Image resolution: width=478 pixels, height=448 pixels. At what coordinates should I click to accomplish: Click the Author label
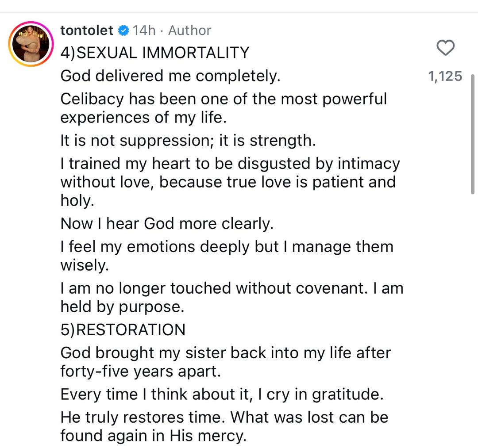click(189, 31)
